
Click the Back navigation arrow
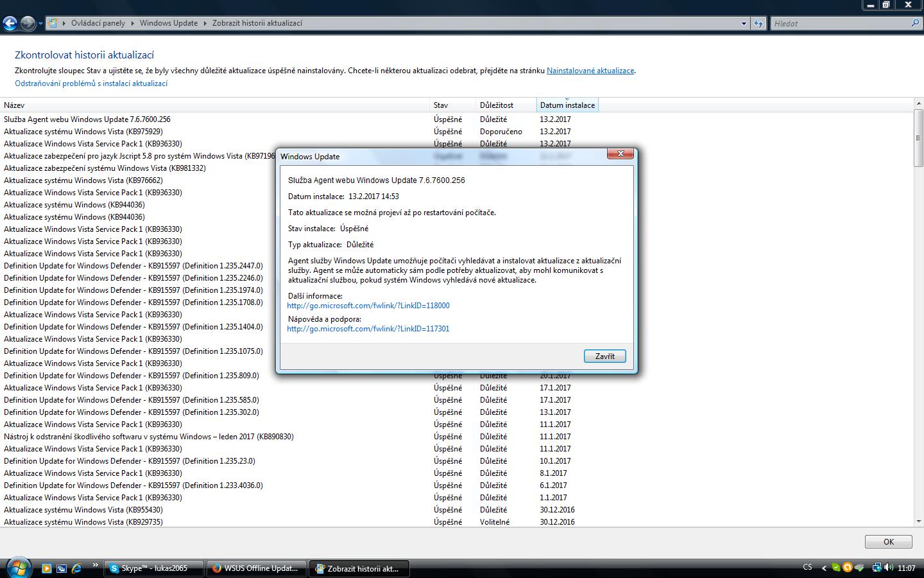coord(10,24)
